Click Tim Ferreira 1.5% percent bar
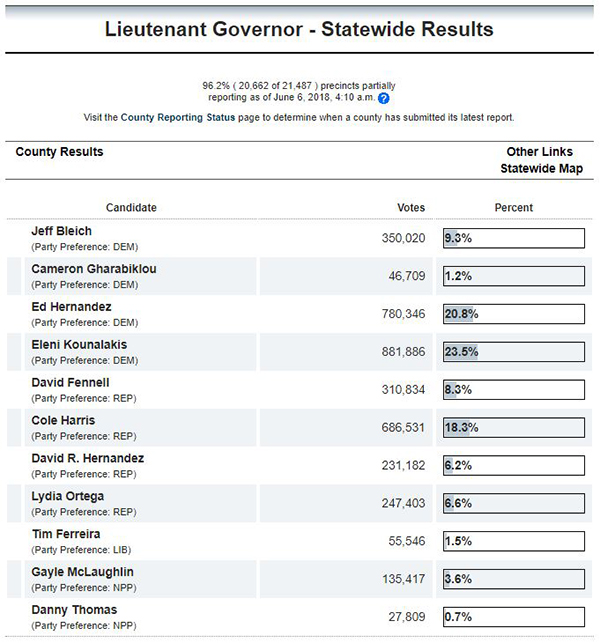The height and width of the screenshot is (643, 600). [514, 541]
